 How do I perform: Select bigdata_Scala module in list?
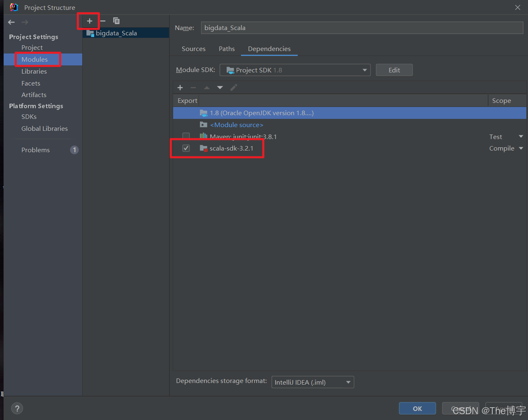coord(126,33)
